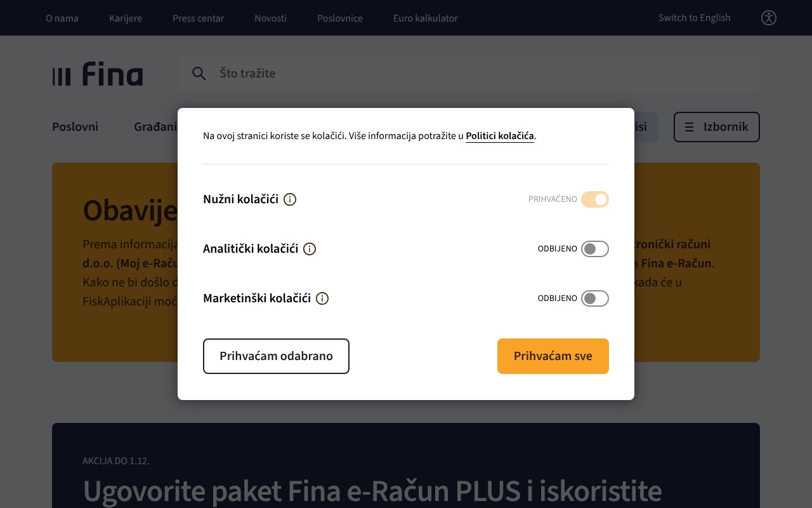812x508 pixels.
Task: Open the Euro kalkulator
Action: point(425,18)
